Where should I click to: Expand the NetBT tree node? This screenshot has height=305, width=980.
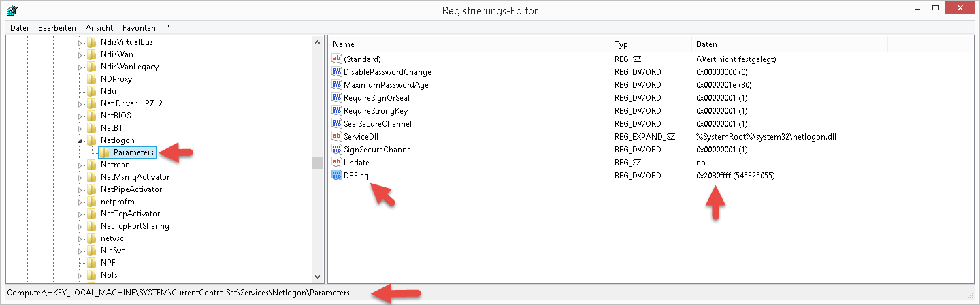click(80, 128)
